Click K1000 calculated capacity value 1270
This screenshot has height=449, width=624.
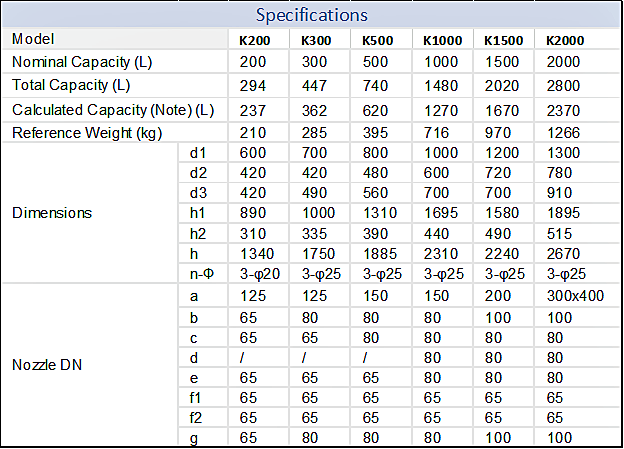click(441, 111)
